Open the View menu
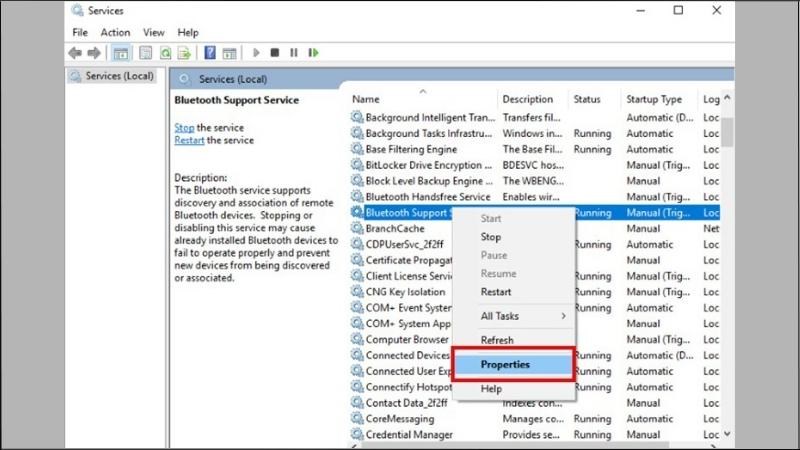This screenshot has width=800, height=450. click(x=153, y=32)
